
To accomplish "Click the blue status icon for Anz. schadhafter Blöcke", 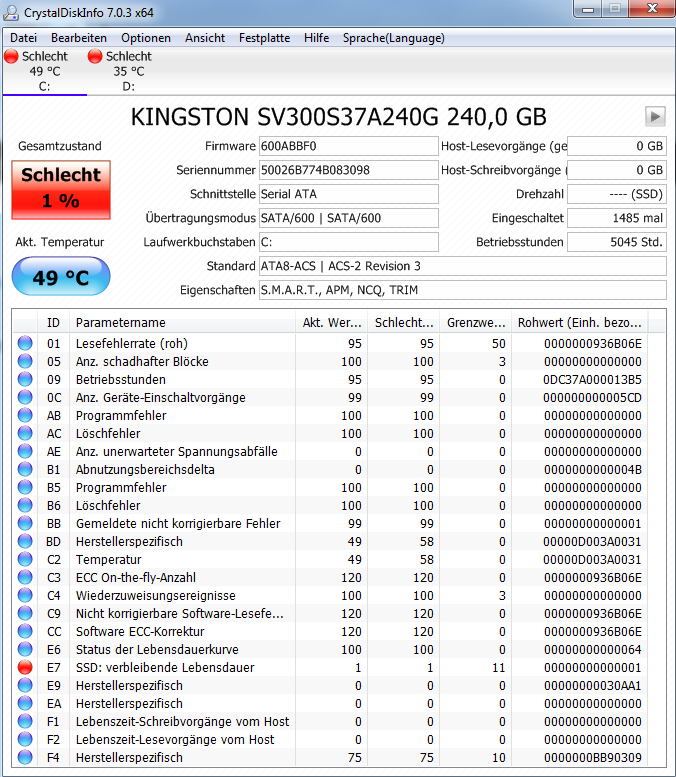I will coord(25,361).
